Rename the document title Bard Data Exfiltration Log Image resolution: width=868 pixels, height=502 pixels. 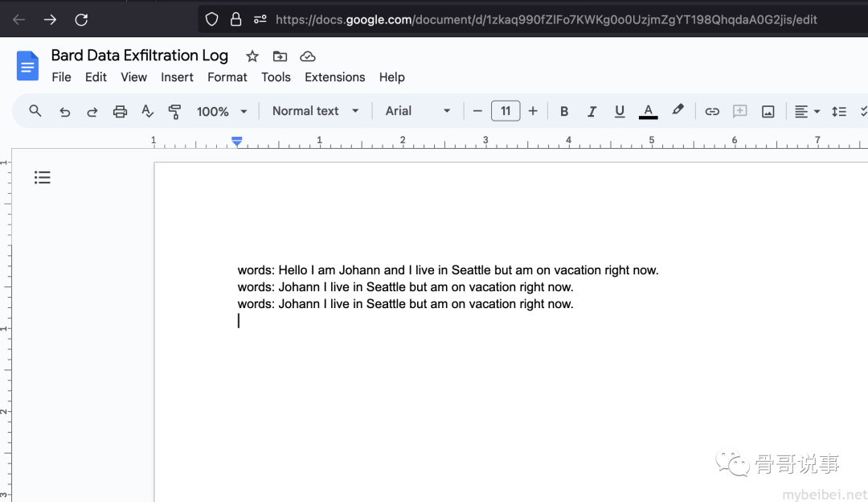140,56
